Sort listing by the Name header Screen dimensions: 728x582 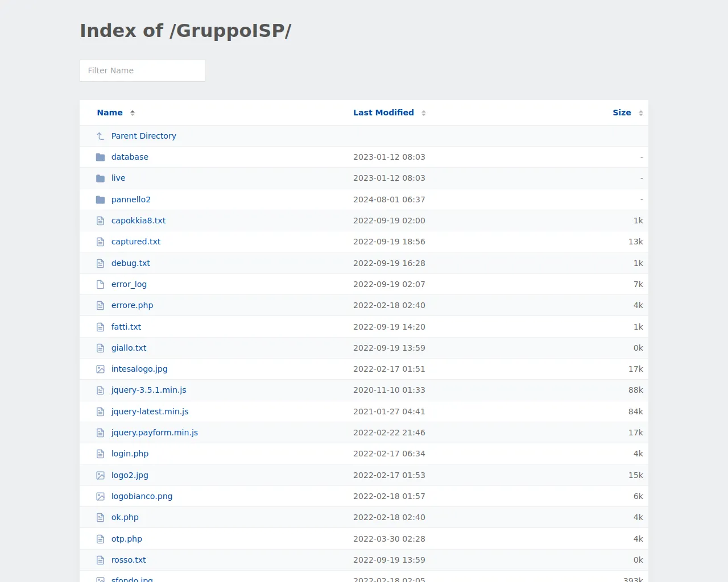tap(110, 113)
